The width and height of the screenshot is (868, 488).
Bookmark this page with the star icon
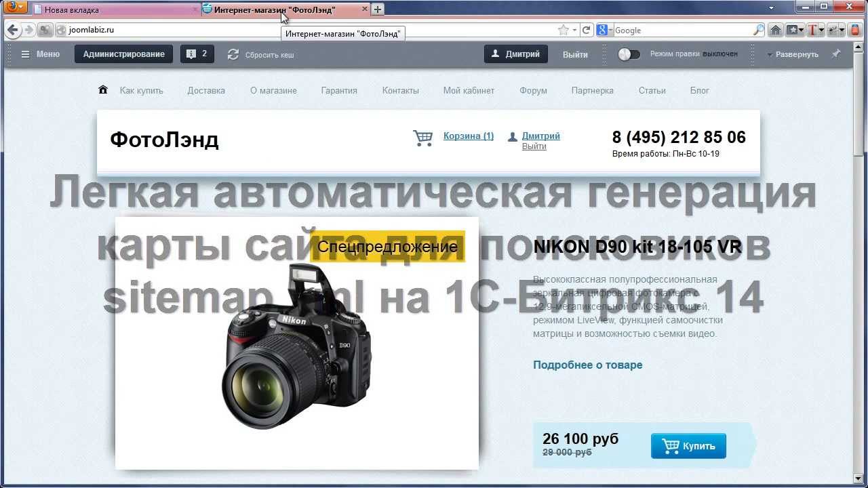[563, 30]
